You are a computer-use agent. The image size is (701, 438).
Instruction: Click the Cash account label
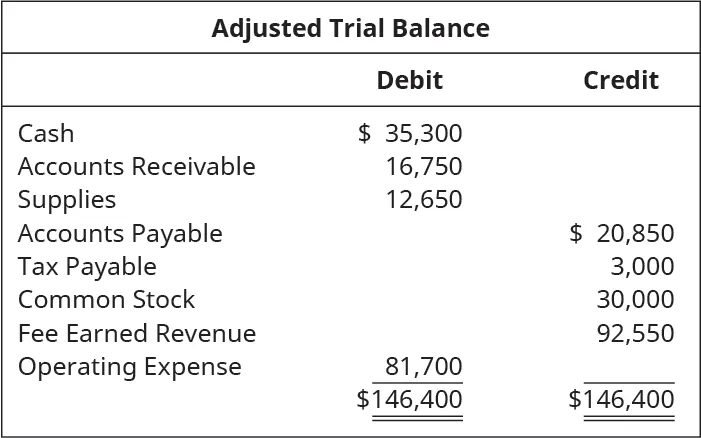click(x=46, y=133)
